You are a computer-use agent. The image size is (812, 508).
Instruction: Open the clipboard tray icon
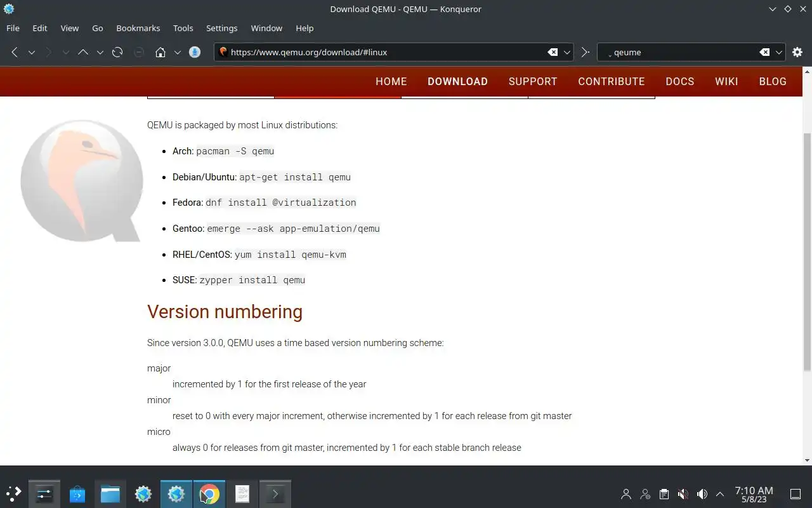664,494
